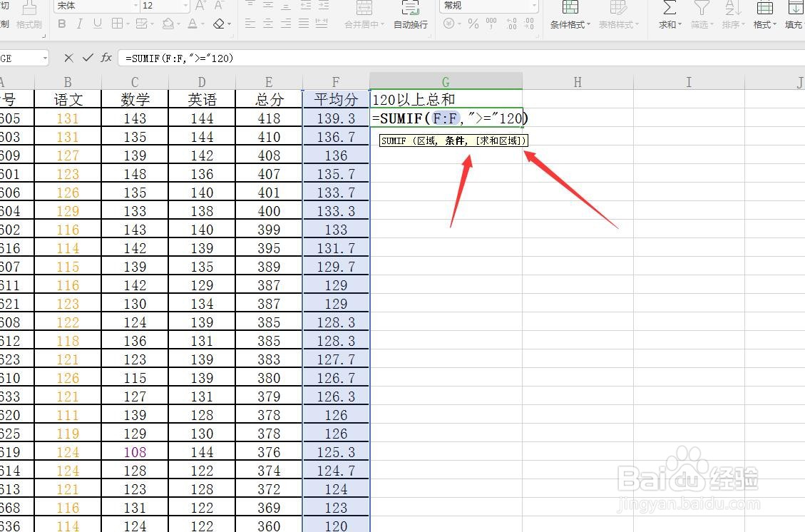This screenshot has height=532, width=805.
Task: Align text to vertical middle
Action: [268, 4]
